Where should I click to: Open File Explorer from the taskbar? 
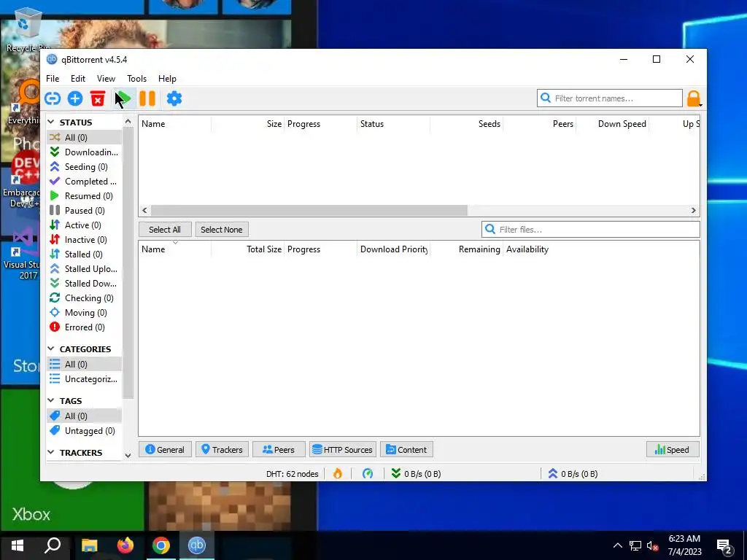point(90,545)
